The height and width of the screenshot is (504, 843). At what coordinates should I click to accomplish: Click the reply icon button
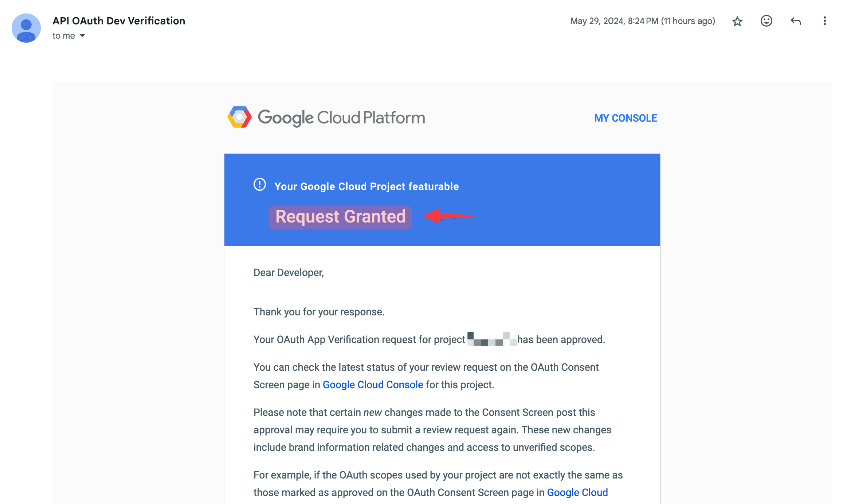pyautogui.click(x=795, y=21)
